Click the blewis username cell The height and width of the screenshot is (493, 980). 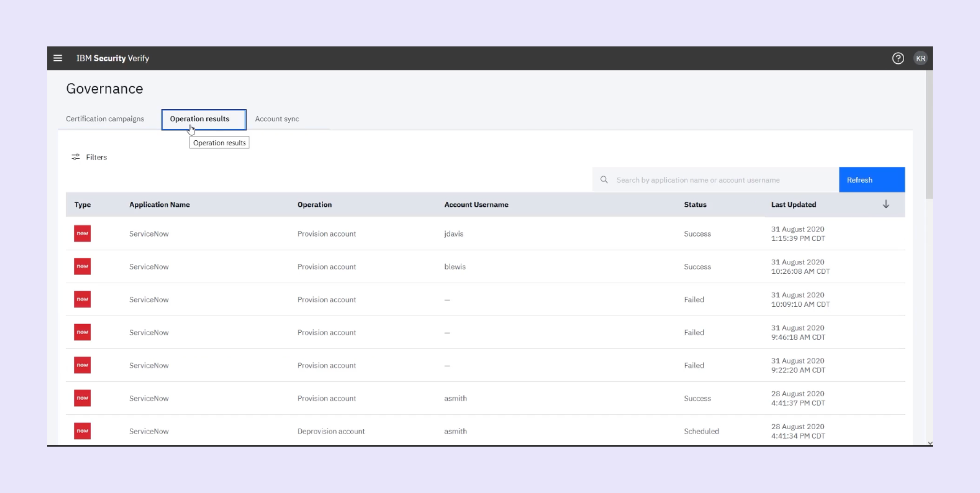(x=455, y=267)
